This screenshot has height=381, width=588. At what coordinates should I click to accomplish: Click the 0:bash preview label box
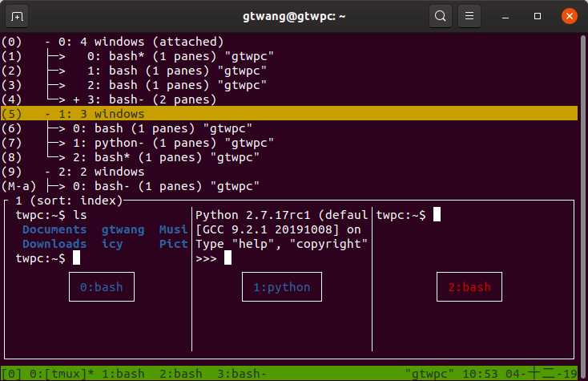coord(102,287)
